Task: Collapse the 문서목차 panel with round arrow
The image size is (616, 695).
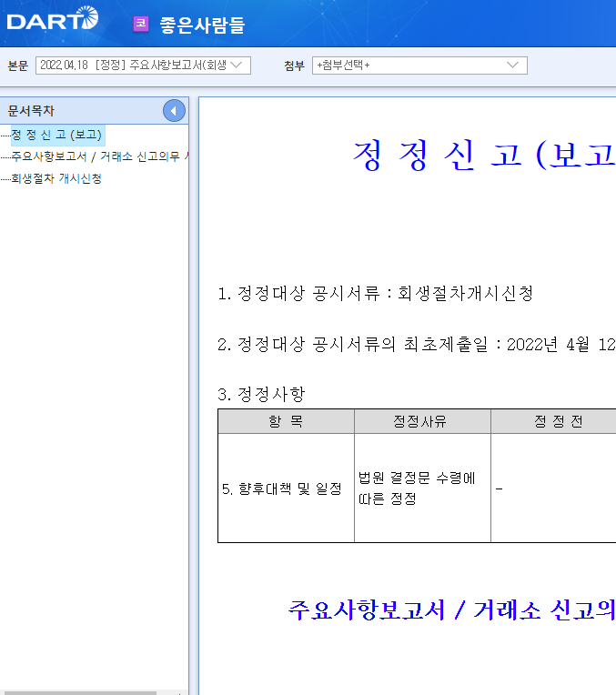Action: point(174,111)
